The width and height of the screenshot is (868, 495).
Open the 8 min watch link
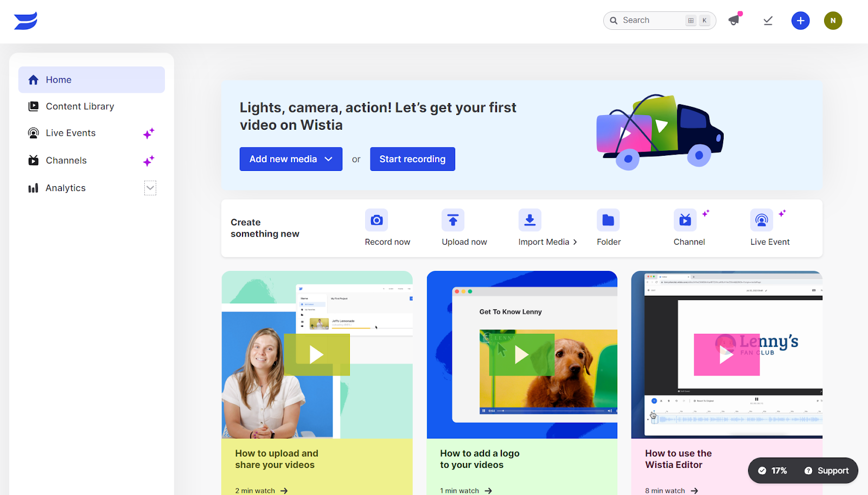pos(672,491)
